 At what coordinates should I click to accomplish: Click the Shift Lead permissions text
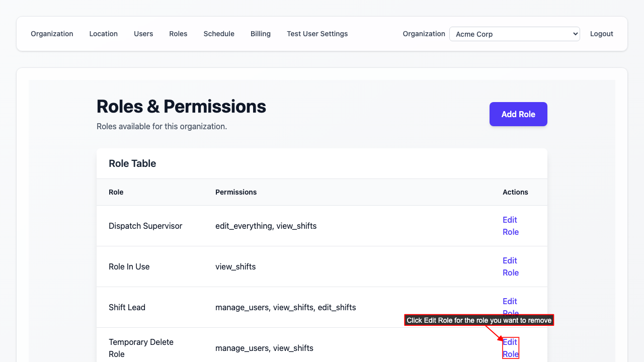(285, 307)
